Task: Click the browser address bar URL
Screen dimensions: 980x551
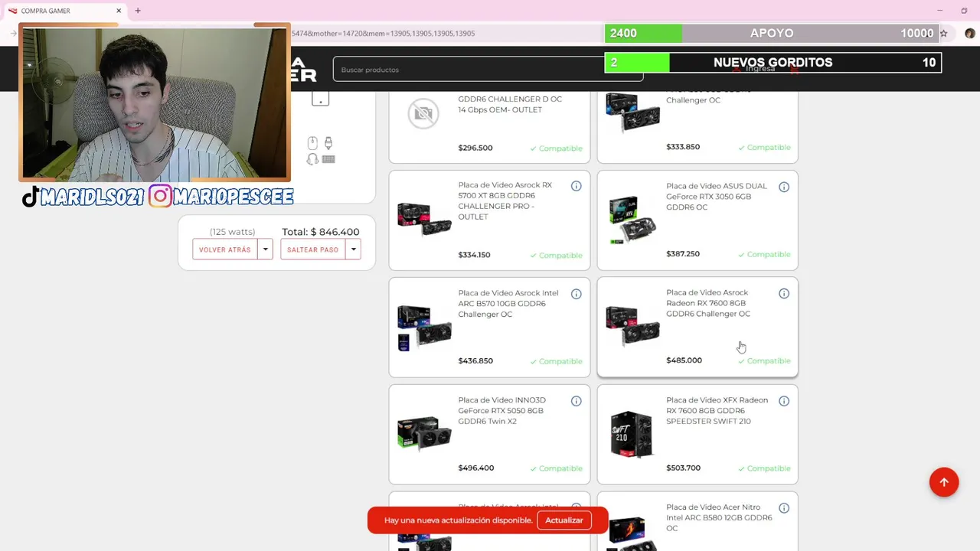Action: coord(383,34)
